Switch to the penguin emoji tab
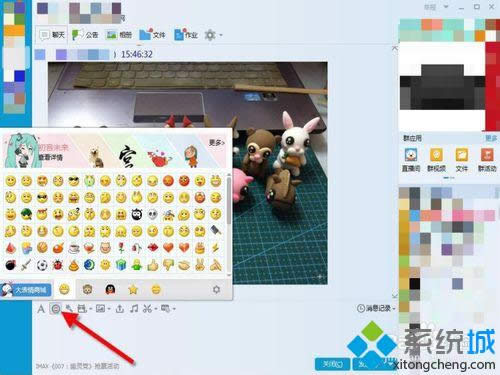This screenshot has width=500, height=375. tap(110, 289)
